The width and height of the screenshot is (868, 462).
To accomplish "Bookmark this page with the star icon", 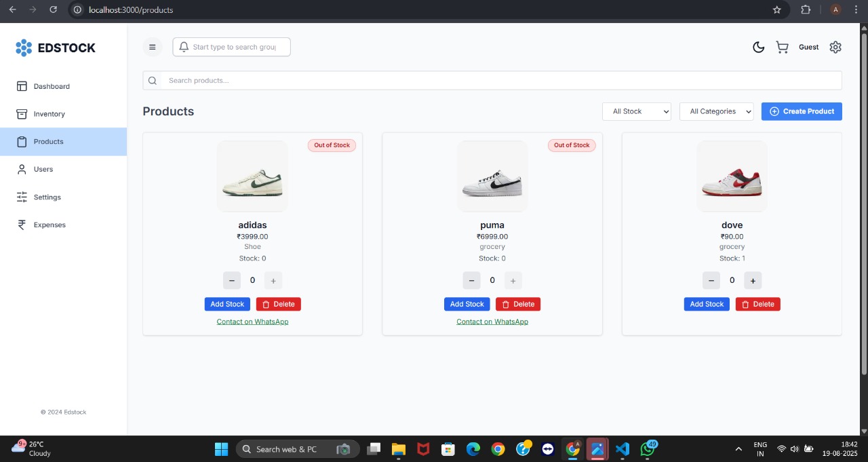I will coord(777,10).
